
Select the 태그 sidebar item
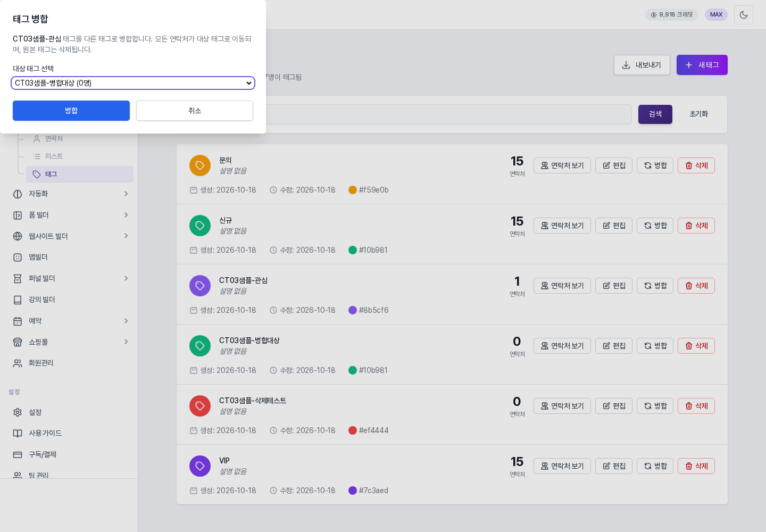click(x=80, y=174)
